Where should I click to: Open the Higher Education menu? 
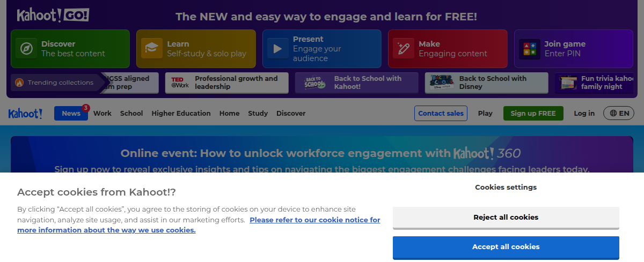point(181,114)
